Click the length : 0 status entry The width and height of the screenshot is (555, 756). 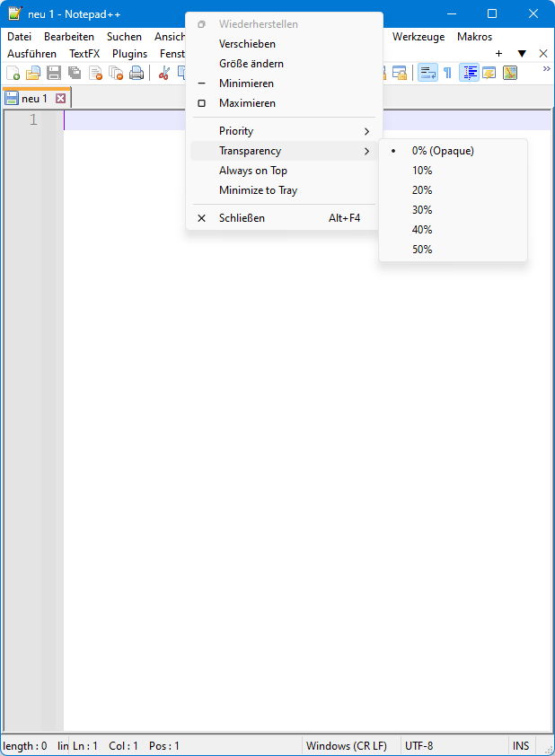(x=25, y=746)
